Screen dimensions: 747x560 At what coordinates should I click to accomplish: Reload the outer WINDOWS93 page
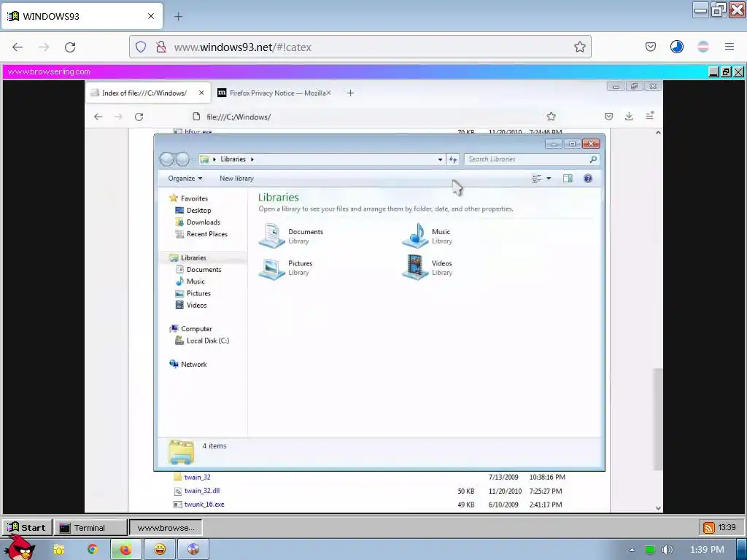point(70,47)
